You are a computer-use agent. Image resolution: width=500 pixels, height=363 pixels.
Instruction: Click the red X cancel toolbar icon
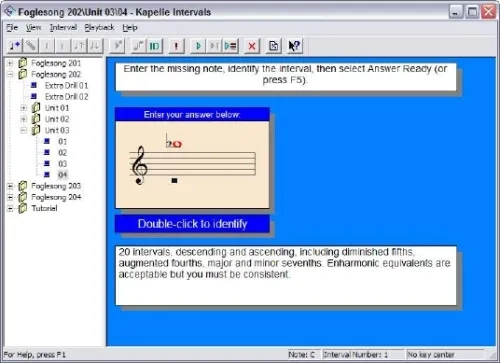tap(252, 46)
